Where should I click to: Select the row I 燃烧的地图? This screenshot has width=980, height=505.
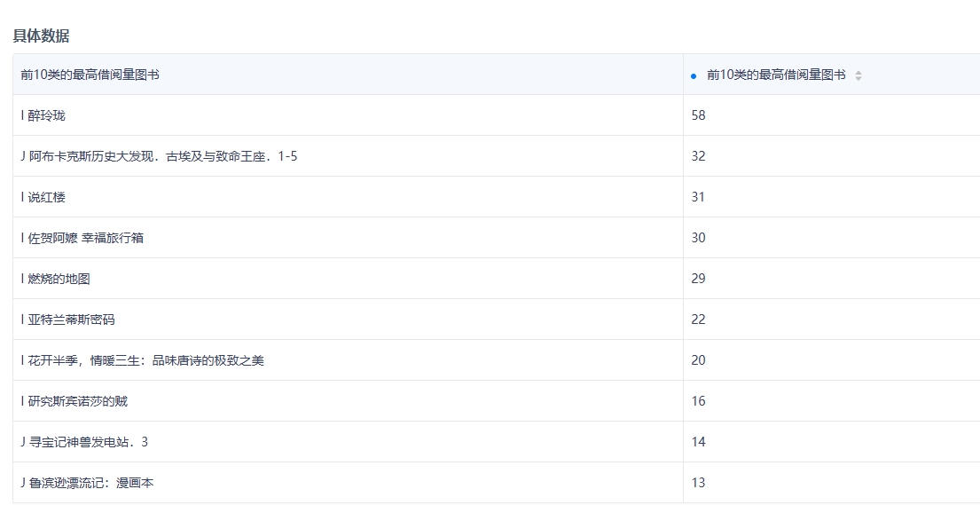tap(497, 279)
